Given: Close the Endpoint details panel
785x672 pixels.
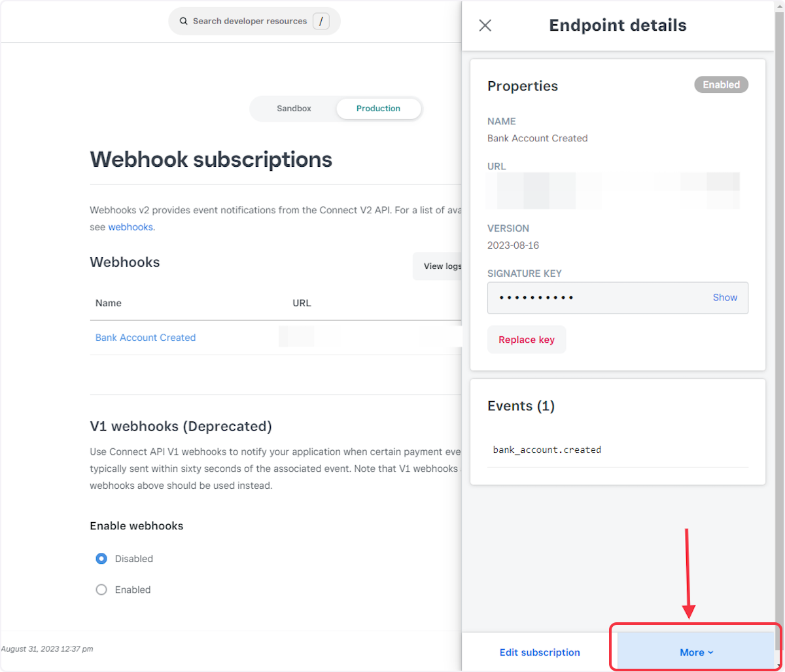Looking at the screenshot, I should coord(485,26).
